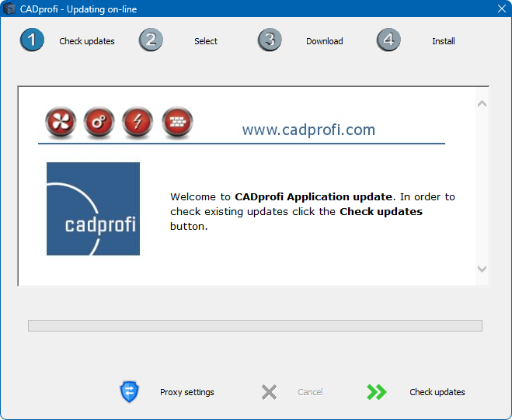512x420 pixels.
Task: Click the scroll up arrow in welcome panel
Action: 482,103
